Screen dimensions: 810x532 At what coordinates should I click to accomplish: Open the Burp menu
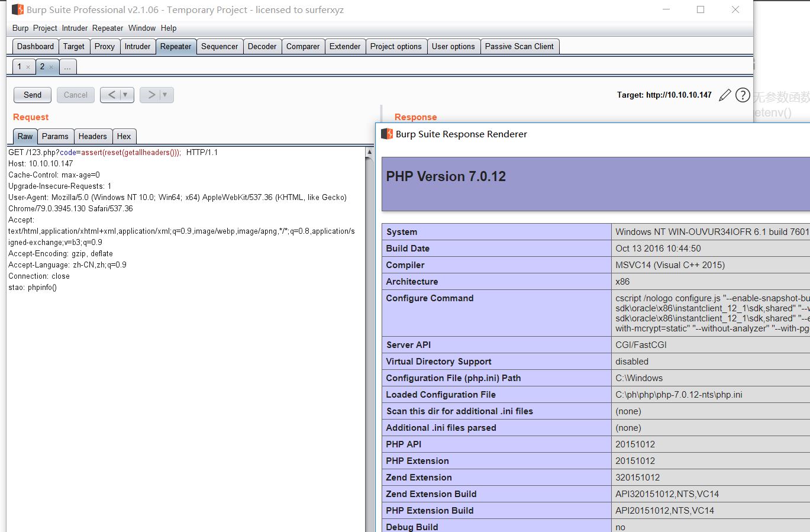click(x=20, y=28)
